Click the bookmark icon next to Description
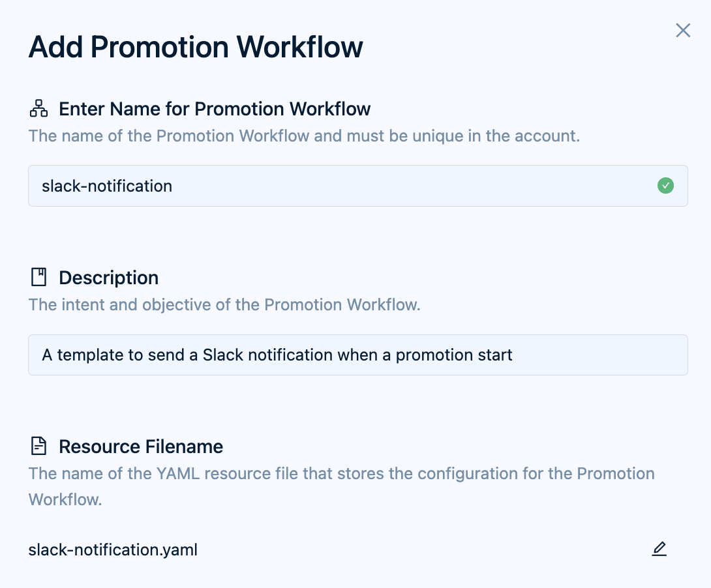Viewport: 711px width, 588px height. coord(39,278)
